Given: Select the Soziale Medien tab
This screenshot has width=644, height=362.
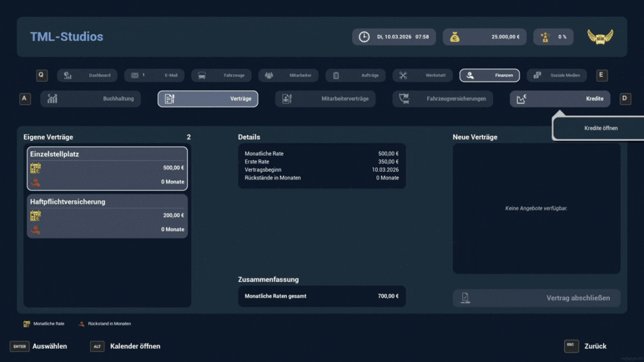Looking at the screenshot, I should point(557,75).
